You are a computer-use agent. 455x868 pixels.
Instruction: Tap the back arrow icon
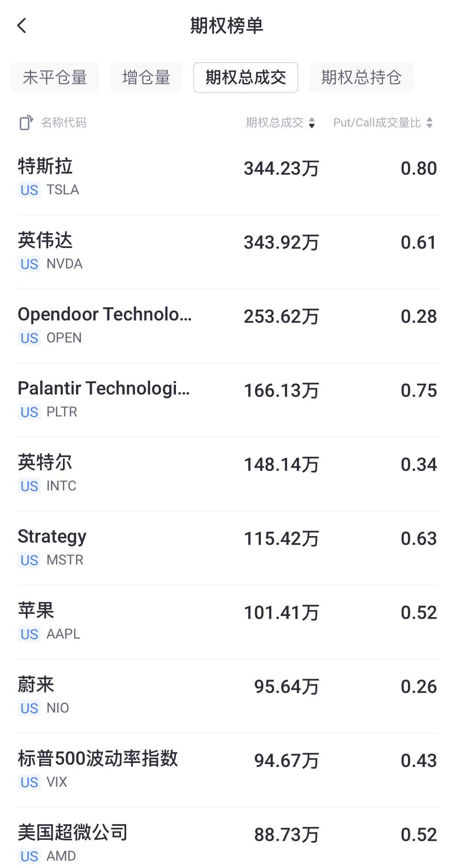(x=22, y=26)
